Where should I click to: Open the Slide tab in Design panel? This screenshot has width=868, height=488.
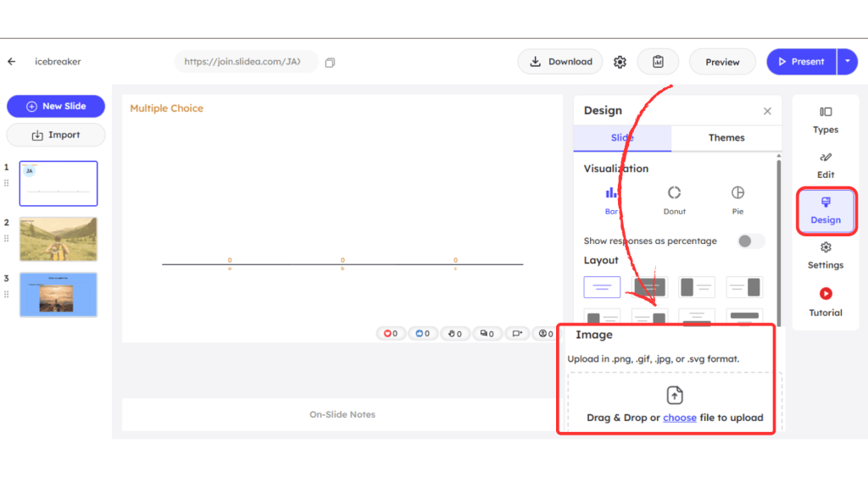click(x=621, y=137)
